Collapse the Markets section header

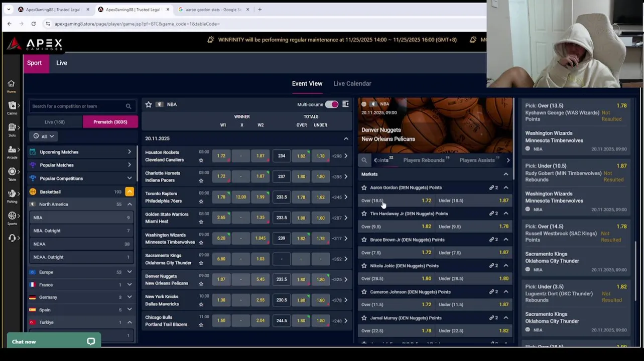tap(506, 174)
